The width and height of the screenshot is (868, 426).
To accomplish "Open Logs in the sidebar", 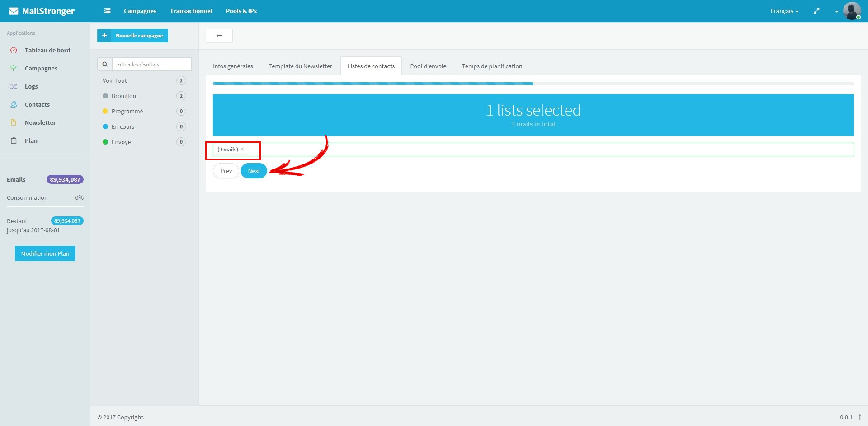I will point(31,86).
